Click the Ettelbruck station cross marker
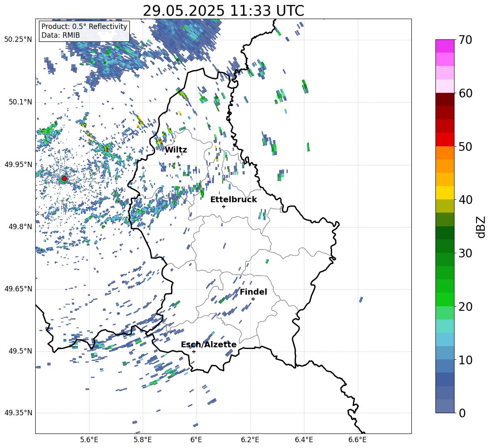Screen dimensions: 491x448 (x=224, y=206)
